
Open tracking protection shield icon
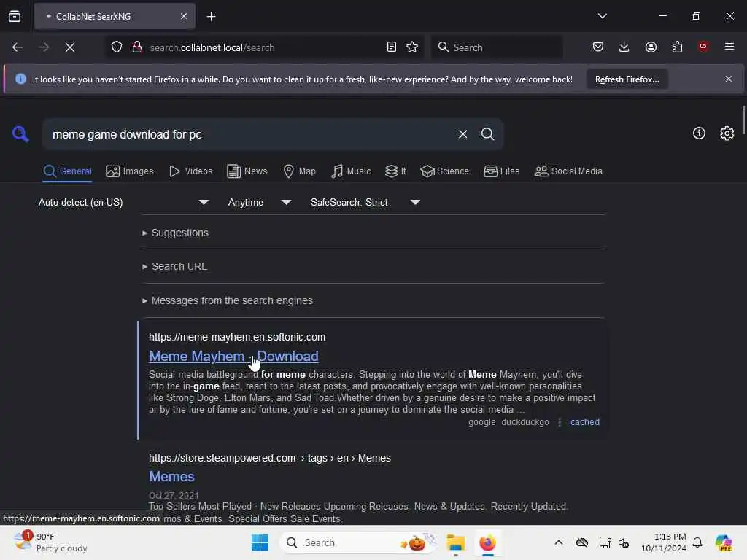117,47
